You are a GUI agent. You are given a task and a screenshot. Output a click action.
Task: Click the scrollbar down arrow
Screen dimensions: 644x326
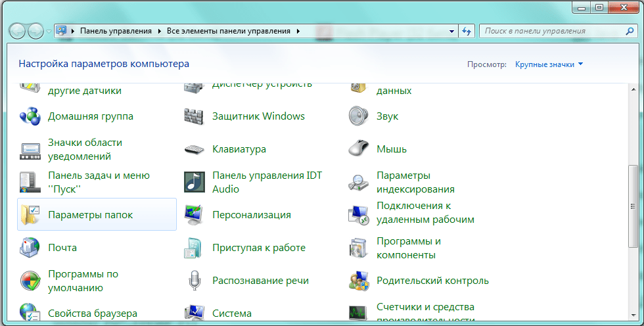pos(633,315)
